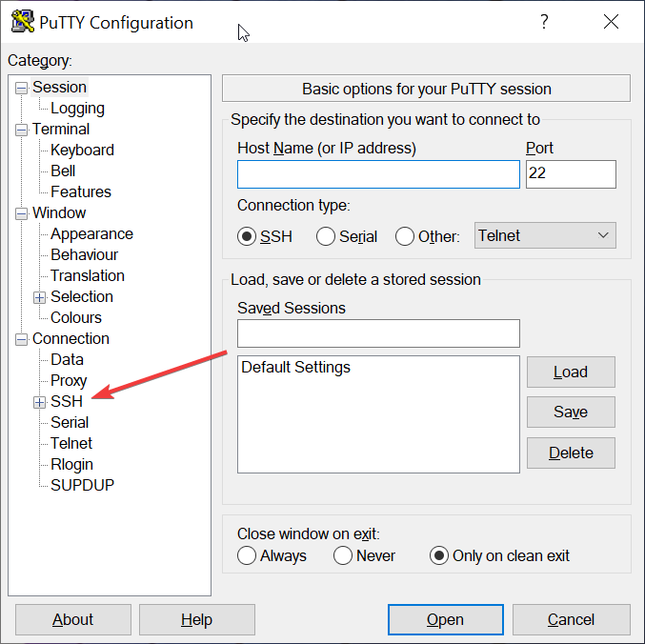The image size is (645, 644).
Task: Choose Always for close window on exit
Action: (x=247, y=555)
